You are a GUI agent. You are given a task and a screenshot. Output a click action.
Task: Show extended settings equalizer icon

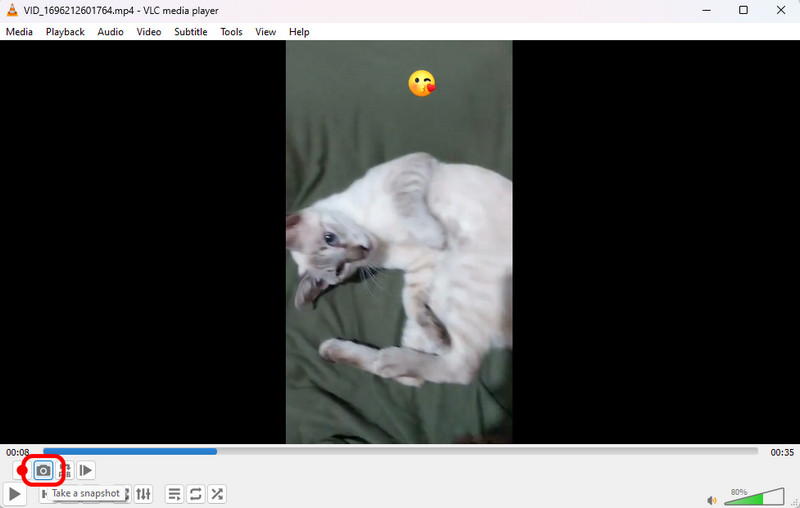coord(144,494)
